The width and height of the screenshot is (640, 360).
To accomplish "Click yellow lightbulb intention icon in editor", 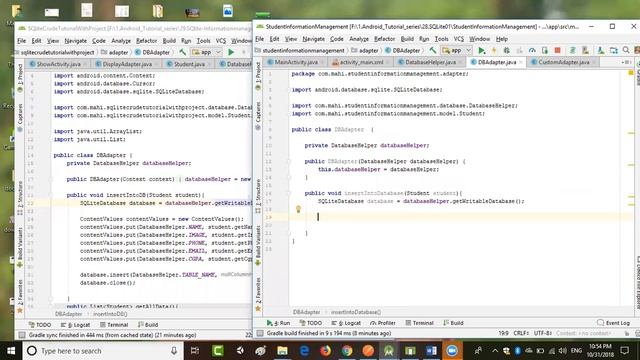I will (298, 209).
